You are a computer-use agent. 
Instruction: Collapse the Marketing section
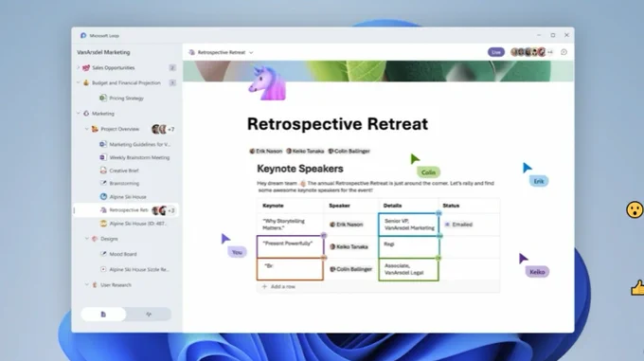[x=78, y=114]
